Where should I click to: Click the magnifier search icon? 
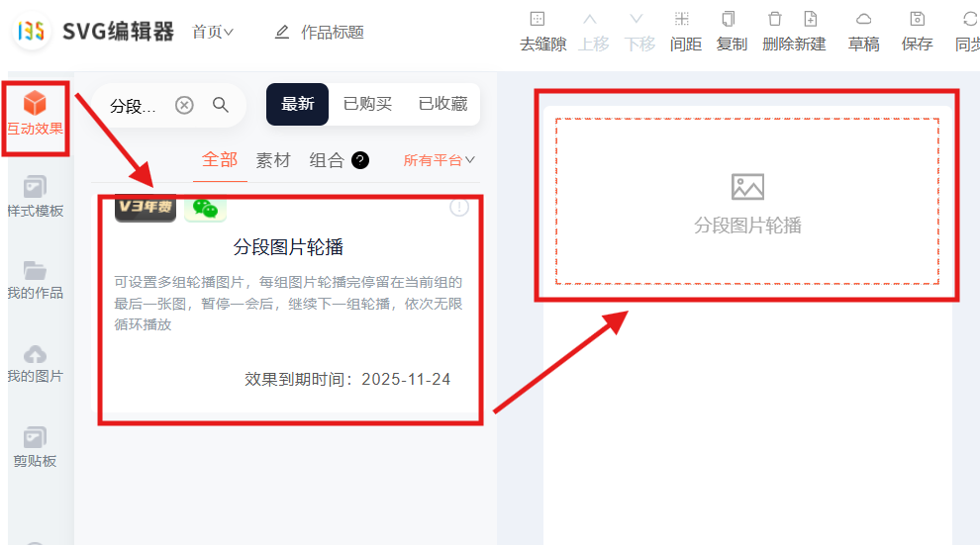coord(220,104)
